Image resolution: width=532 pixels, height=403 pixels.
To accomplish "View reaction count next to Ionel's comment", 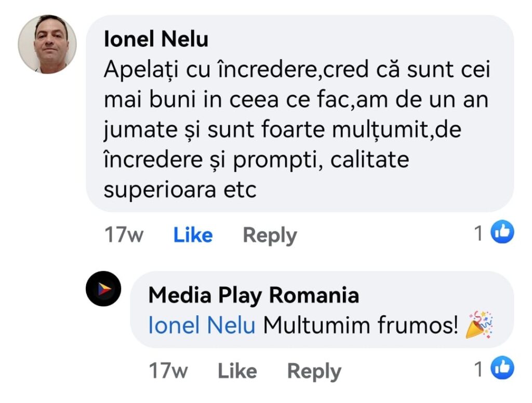I will (479, 233).
